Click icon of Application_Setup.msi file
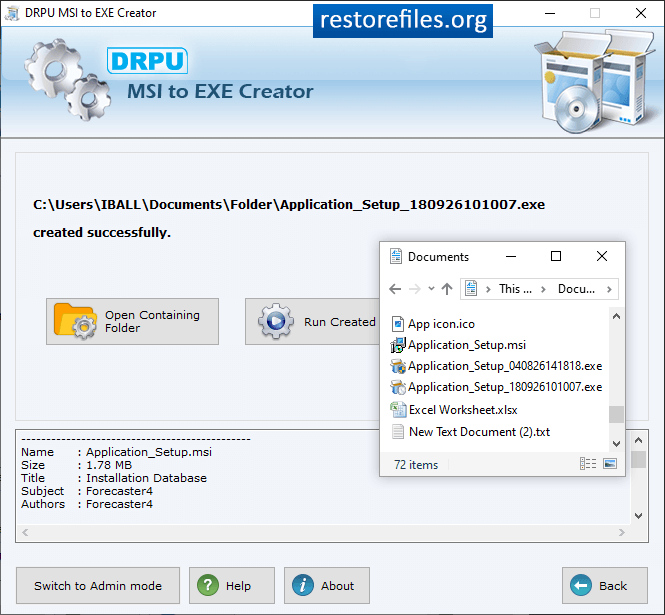This screenshot has width=665, height=615. point(398,345)
